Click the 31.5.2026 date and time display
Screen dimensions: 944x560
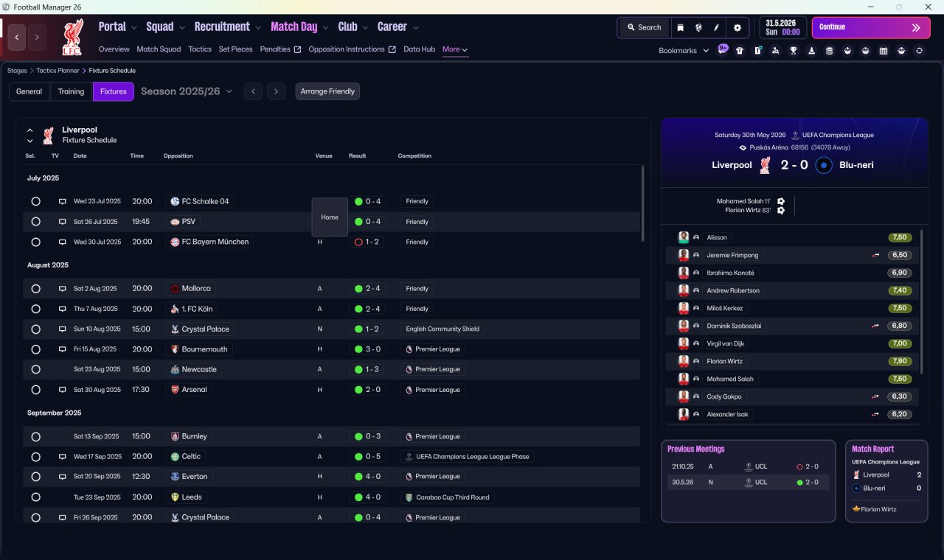(783, 27)
